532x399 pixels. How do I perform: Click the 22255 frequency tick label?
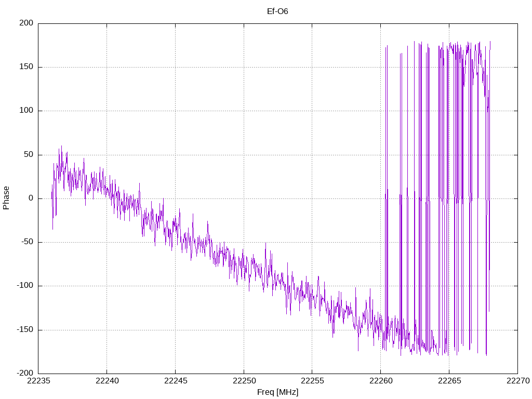tap(312, 381)
